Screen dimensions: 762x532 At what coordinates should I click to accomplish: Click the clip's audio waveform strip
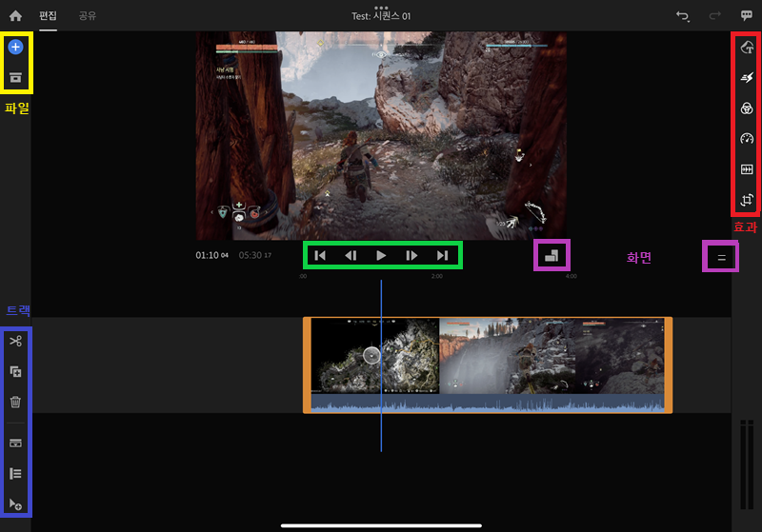(x=488, y=404)
